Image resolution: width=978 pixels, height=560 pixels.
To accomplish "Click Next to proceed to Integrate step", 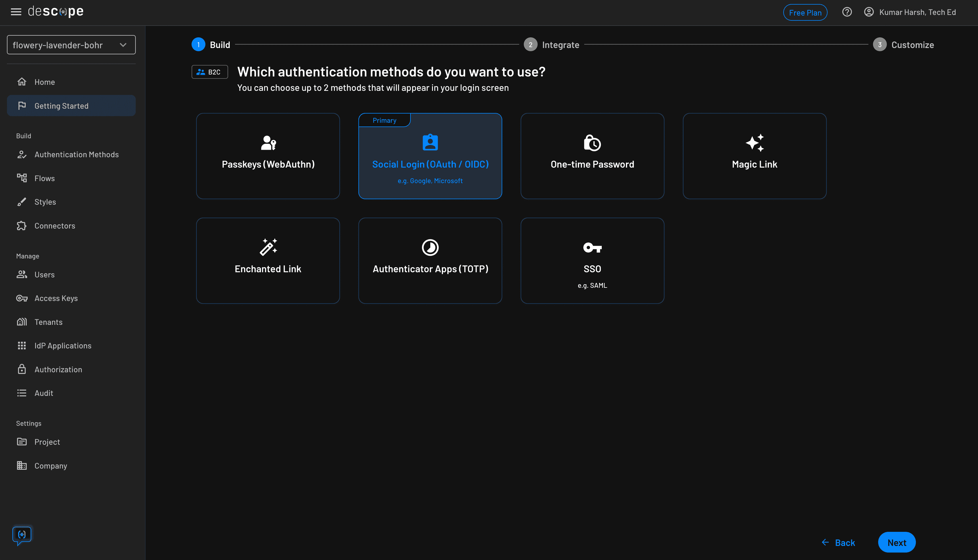I will pos(897,542).
